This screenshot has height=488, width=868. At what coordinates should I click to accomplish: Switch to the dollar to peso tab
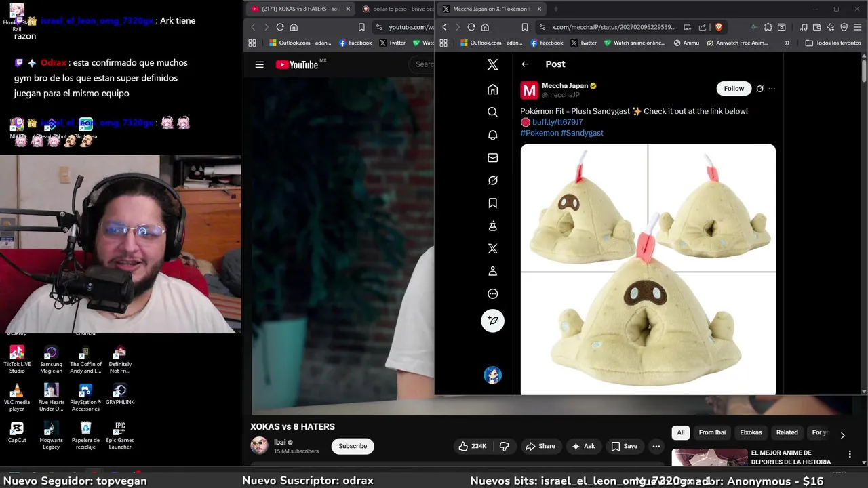(x=397, y=9)
